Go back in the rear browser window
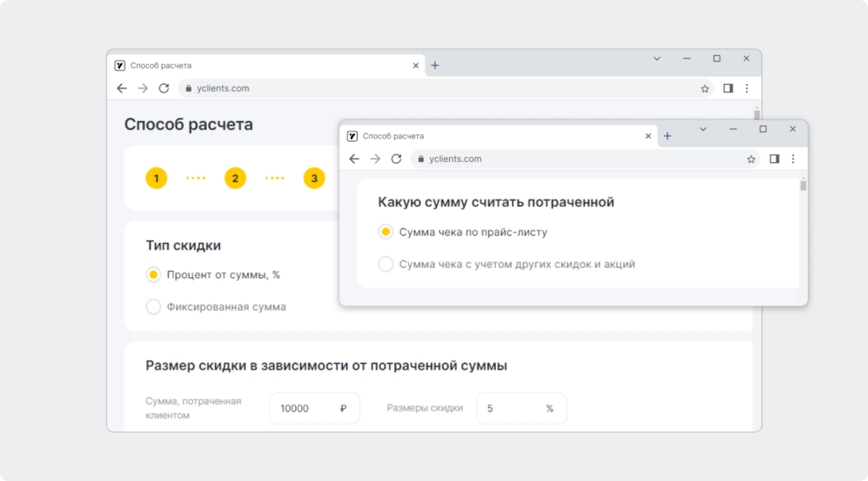The width and height of the screenshot is (868, 481). coord(122,88)
